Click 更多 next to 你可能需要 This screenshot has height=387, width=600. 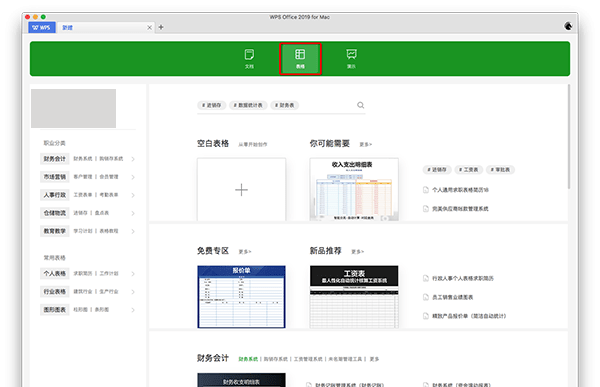(x=365, y=145)
